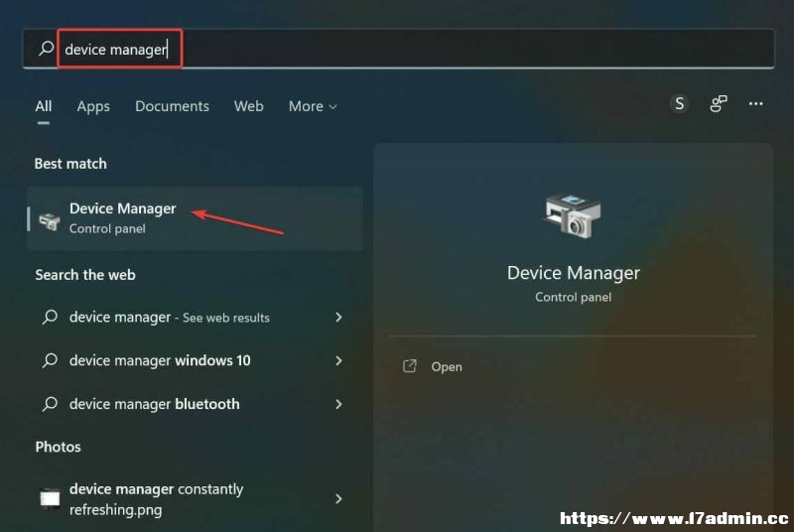Open Device Manager best match result
Screen dimensions: 794x532
(195, 218)
